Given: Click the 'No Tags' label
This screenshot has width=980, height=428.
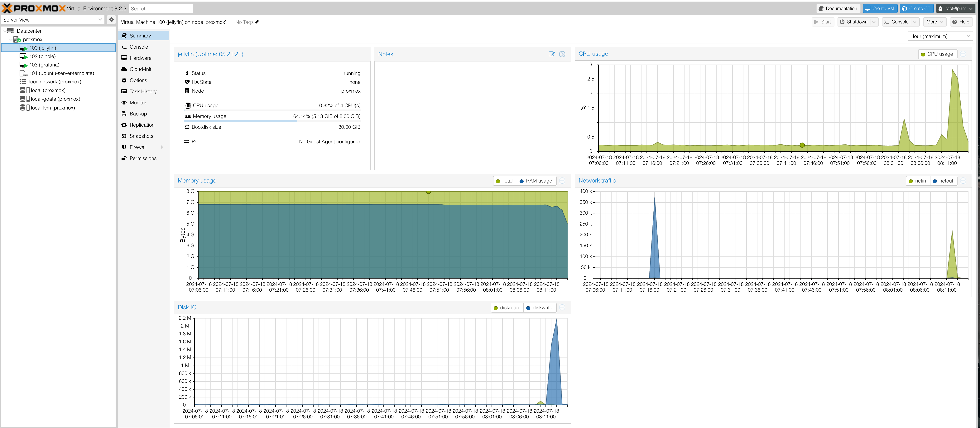Looking at the screenshot, I should tap(244, 22).
